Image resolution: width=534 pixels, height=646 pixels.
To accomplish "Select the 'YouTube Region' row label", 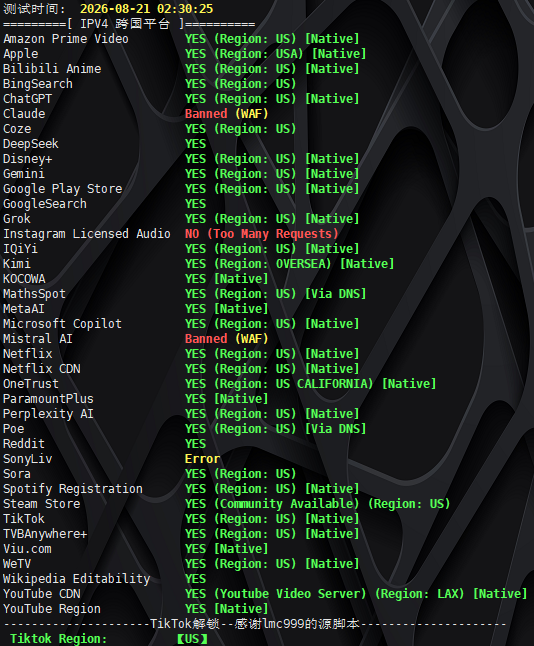I will [52, 609].
